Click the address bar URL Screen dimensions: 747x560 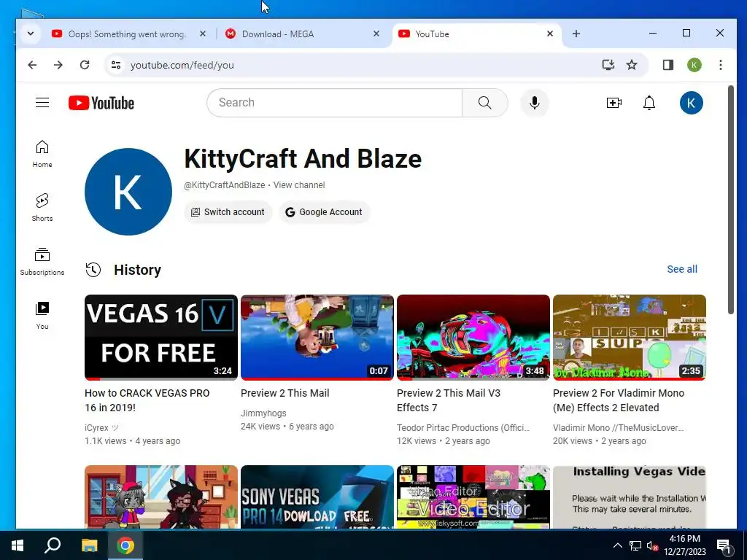tap(182, 65)
